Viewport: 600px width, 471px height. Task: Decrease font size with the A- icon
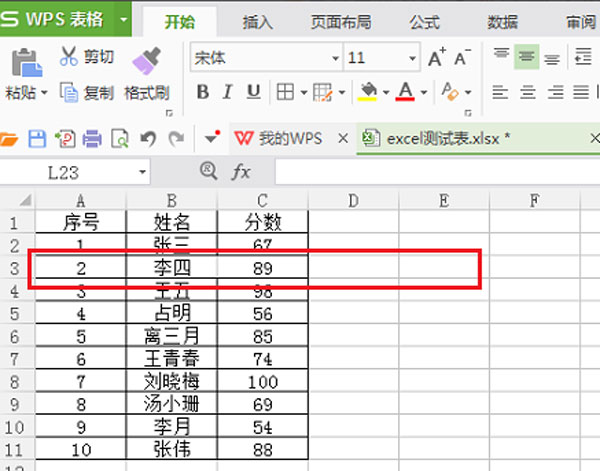tap(463, 57)
